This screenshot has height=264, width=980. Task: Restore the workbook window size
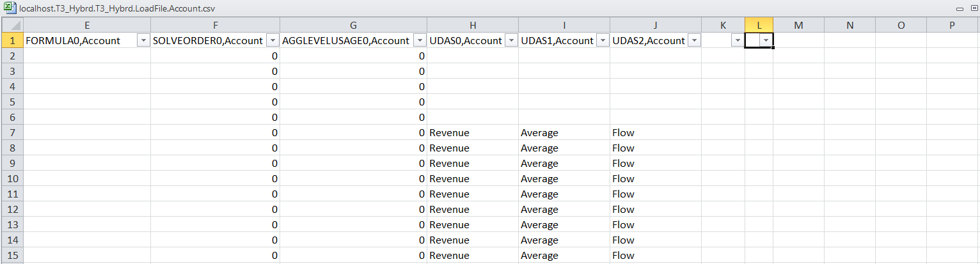coord(972,9)
